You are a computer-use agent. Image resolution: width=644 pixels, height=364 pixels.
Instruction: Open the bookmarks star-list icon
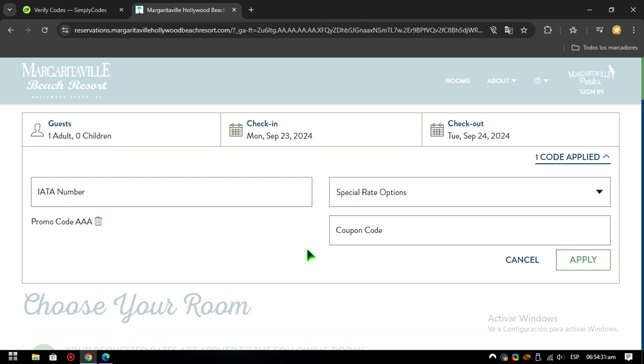pyautogui.click(x=573, y=30)
